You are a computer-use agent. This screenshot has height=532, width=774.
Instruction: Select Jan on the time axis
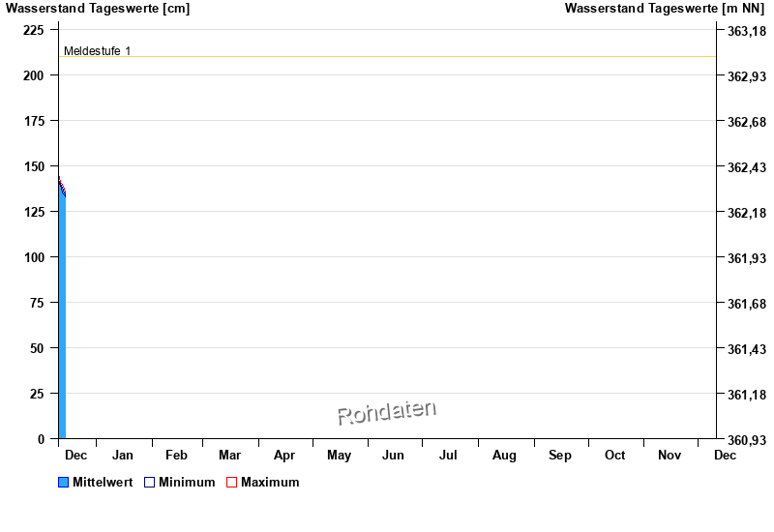(x=123, y=456)
